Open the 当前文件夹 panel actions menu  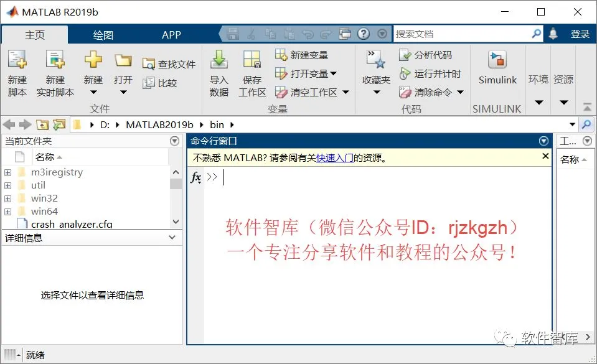(174, 141)
